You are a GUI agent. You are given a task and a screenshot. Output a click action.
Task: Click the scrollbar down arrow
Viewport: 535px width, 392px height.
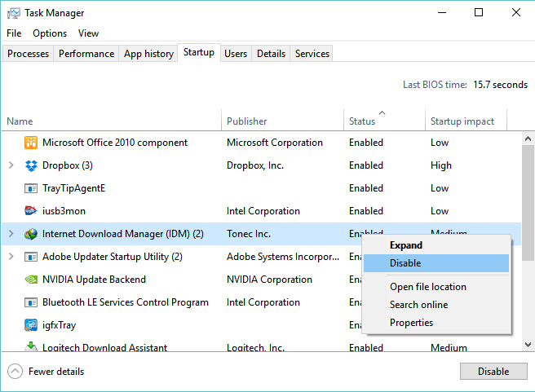pos(528,345)
